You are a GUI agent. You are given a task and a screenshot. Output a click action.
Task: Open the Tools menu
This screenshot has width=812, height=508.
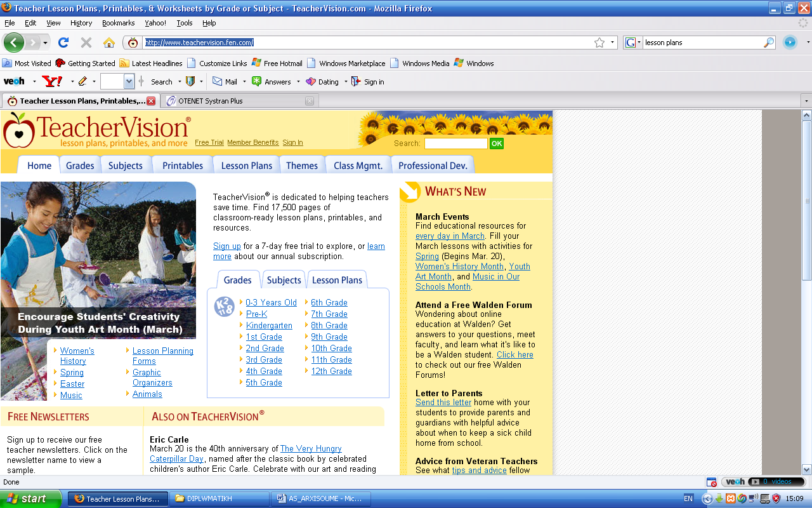click(185, 23)
